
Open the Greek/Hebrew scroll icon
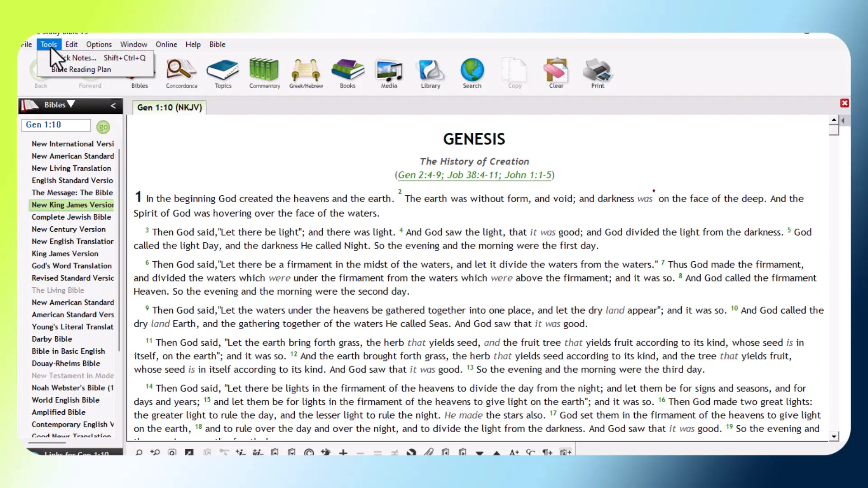coord(306,74)
